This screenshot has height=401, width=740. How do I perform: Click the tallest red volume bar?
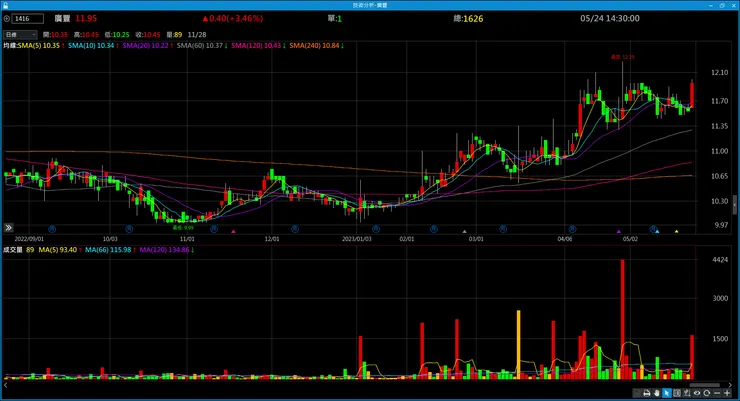[x=622, y=319]
